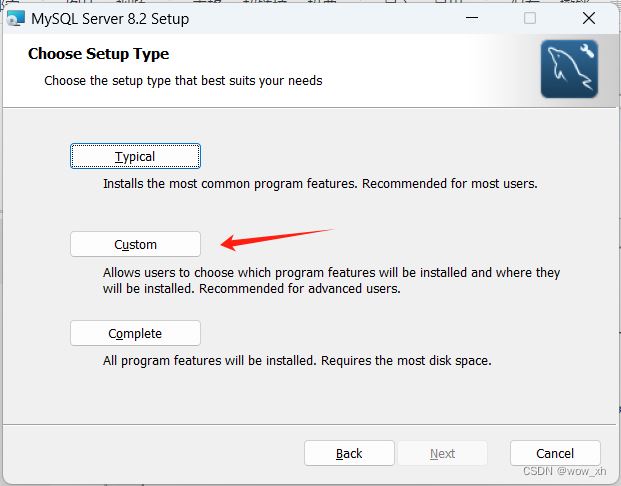621x486 pixels.
Task: Cancel the MySQL installation
Action: [x=555, y=453]
